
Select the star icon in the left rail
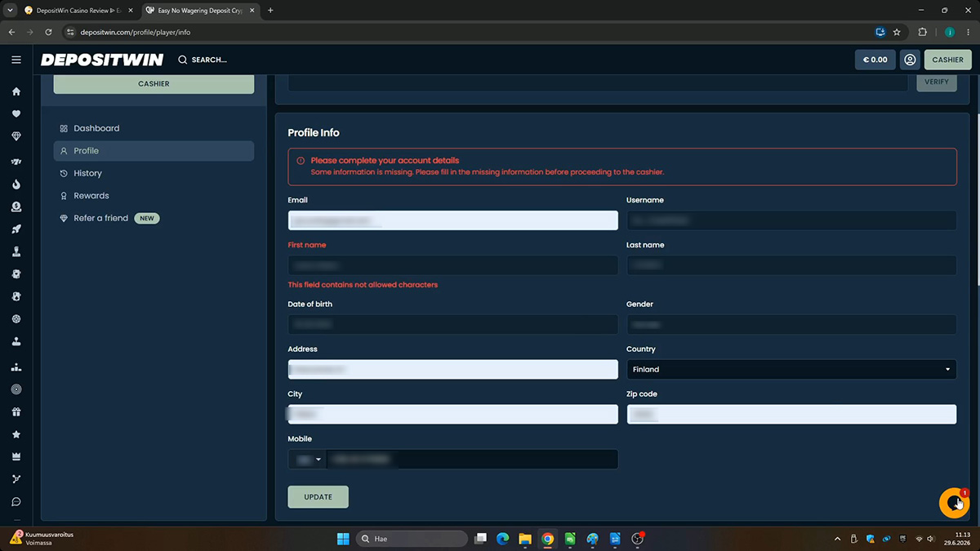(16, 434)
